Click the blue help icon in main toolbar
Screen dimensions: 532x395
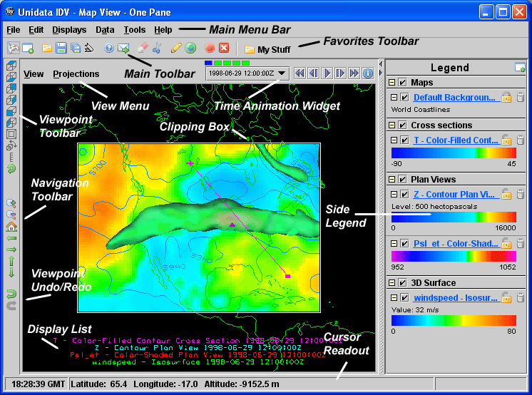pos(109,48)
